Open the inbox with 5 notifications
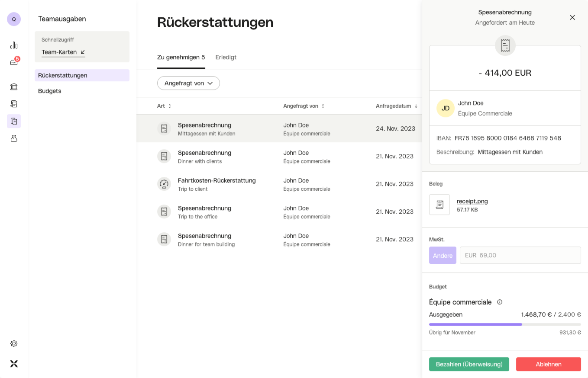The image size is (588, 378). 14,62
